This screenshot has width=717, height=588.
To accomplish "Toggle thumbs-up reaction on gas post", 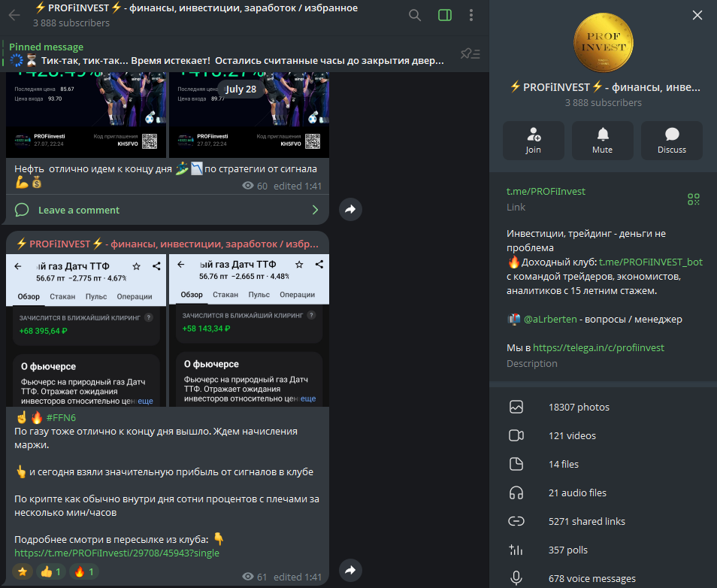I will coord(51,571).
